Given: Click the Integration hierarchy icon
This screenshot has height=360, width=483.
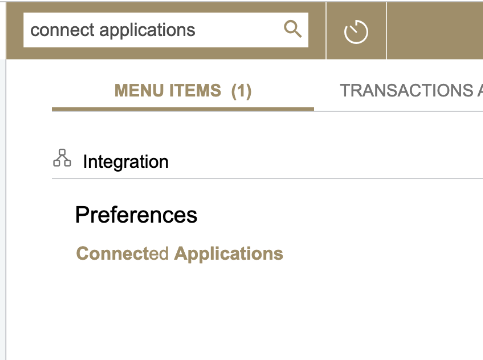Looking at the screenshot, I should 62,158.
